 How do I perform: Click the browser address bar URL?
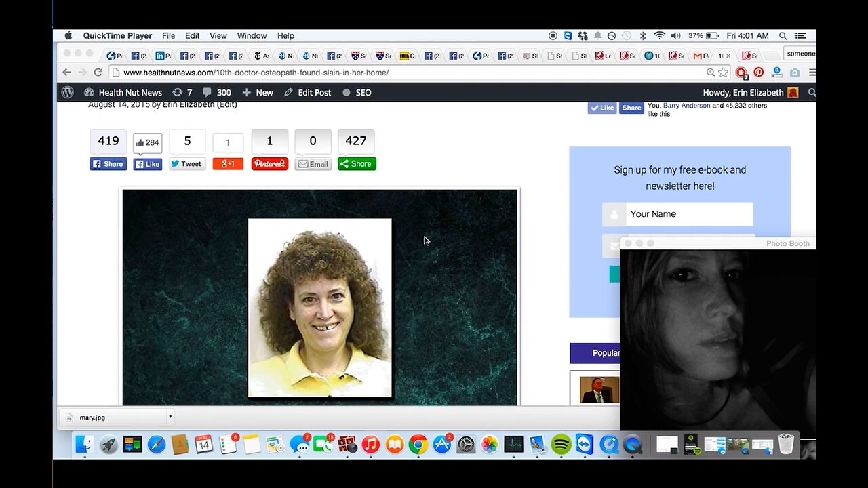[x=256, y=73]
